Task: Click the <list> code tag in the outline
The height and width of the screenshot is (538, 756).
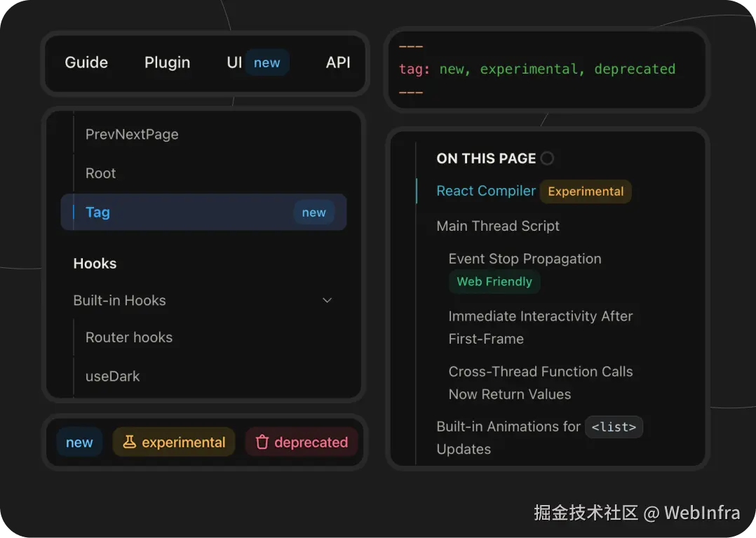Action: [x=614, y=426]
